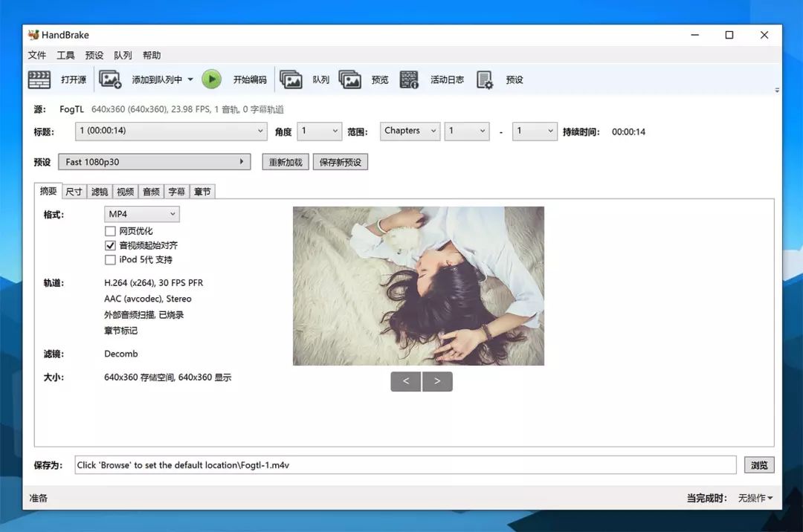Uncheck 音视频起始对齐 option

[109, 245]
